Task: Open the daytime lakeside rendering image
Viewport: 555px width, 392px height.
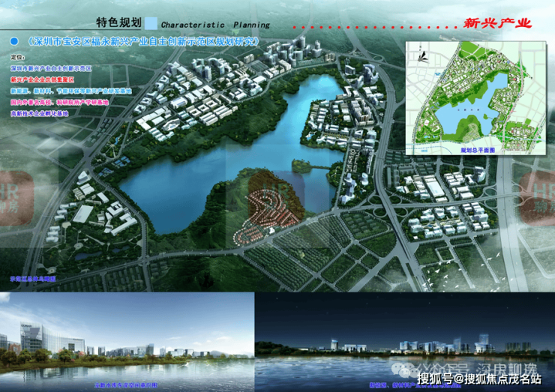Action: click(x=127, y=342)
